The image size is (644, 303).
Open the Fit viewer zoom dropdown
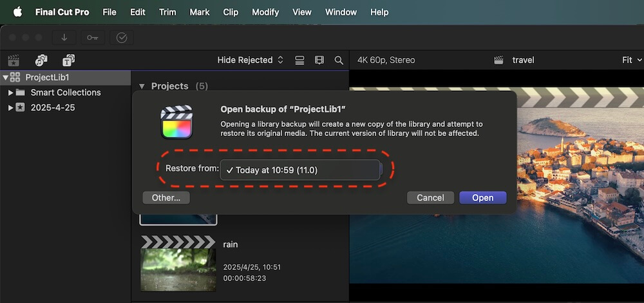click(x=632, y=60)
